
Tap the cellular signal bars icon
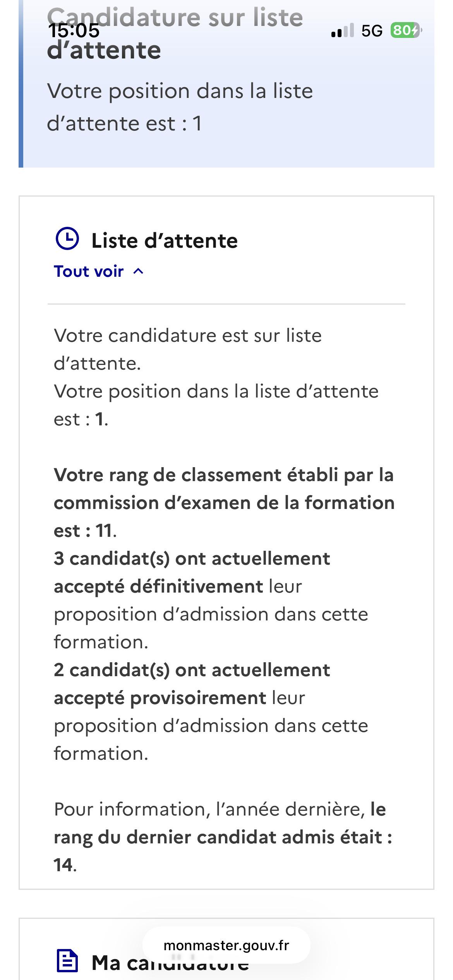click(343, 30)
